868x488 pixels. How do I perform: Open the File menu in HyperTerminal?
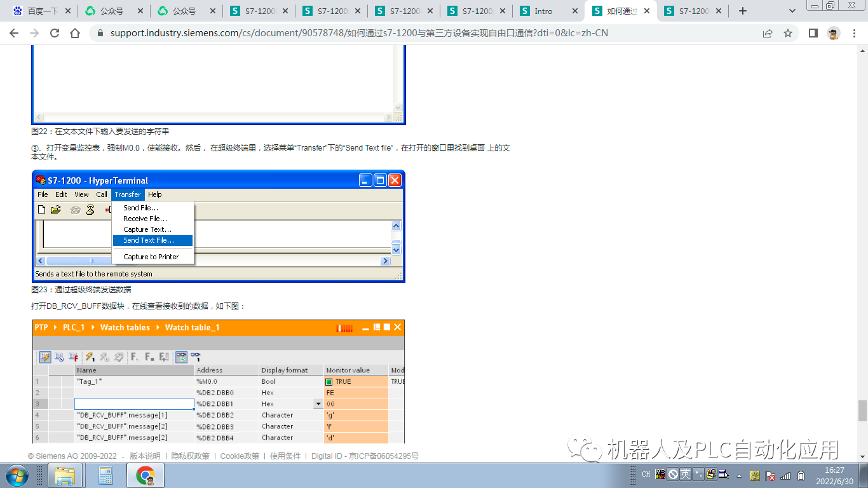pyautogui.click(x=43, y=194)
